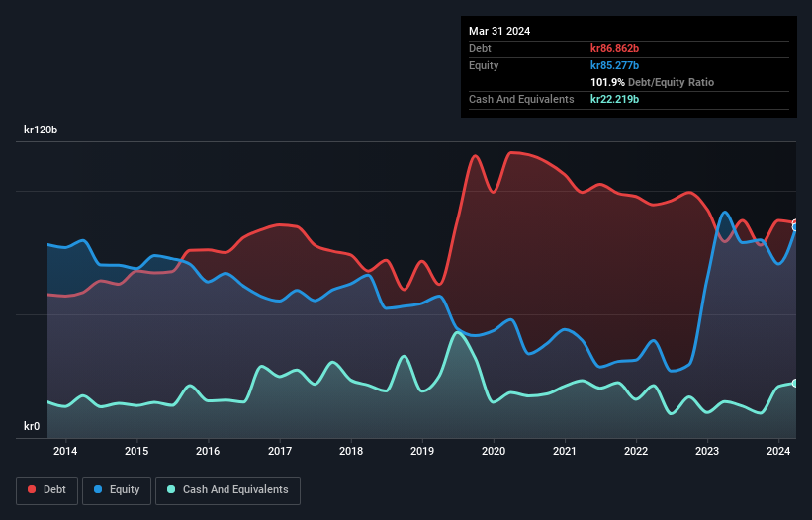This screenshot has width=812, height=520.
Task: Click the 2017 x-axis label
Action: coord(280,451)
